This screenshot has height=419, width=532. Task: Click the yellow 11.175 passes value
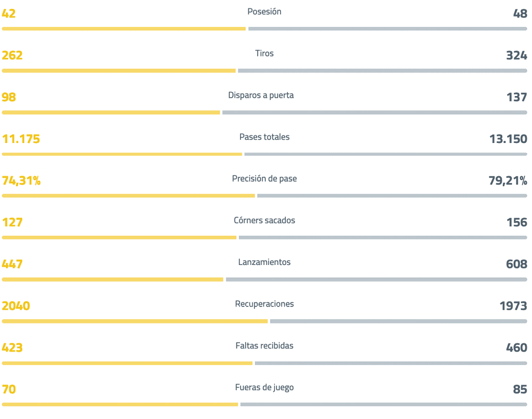pos(21,139)
